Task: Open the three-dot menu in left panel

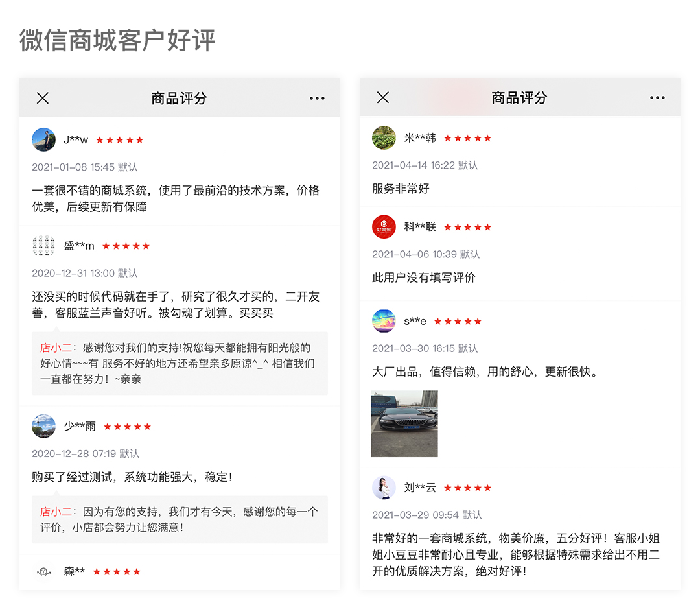Action: (x=318, y=99)
